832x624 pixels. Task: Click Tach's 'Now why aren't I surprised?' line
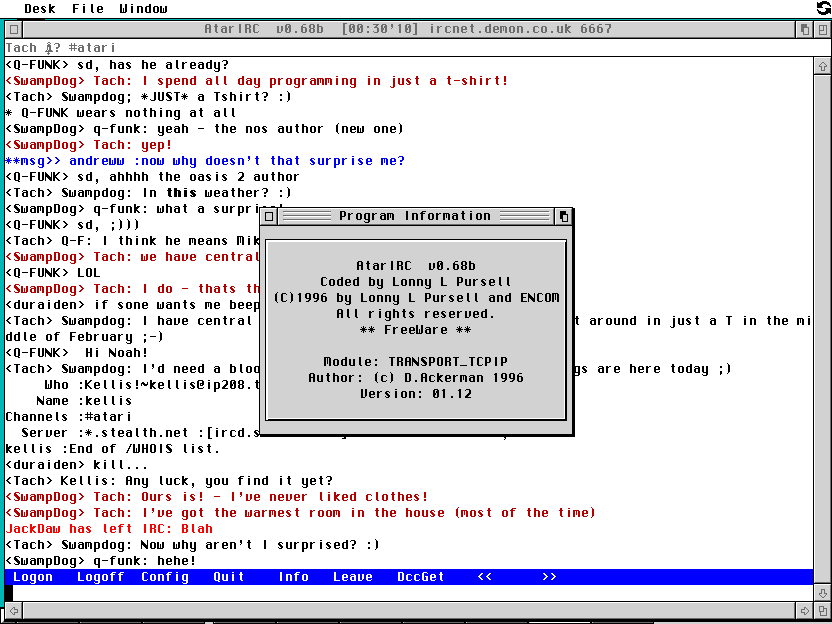[x=193, y=545]
